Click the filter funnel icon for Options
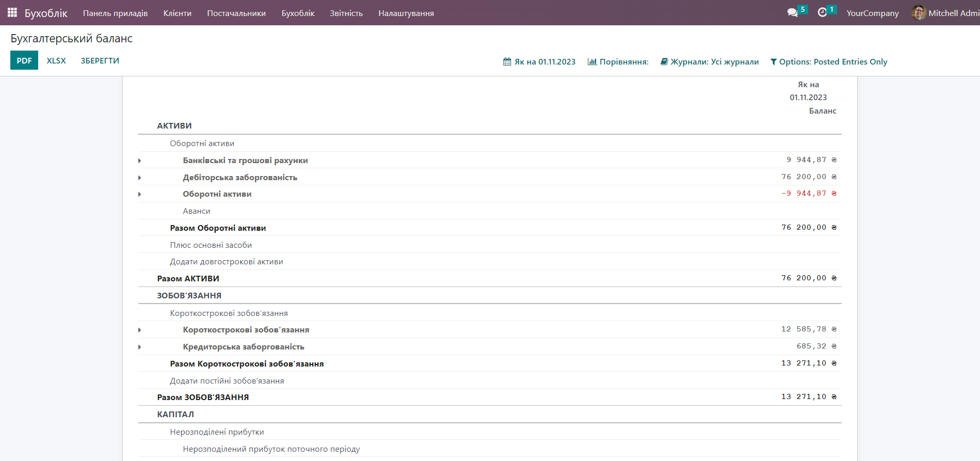980x461 pixels. (x=773, y=62)
